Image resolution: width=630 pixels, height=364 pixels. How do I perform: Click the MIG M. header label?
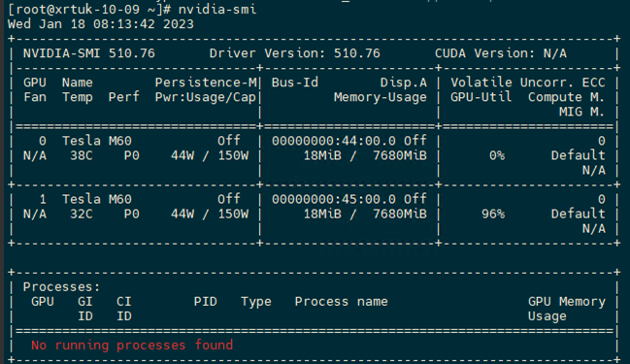(x=581, y=112)
